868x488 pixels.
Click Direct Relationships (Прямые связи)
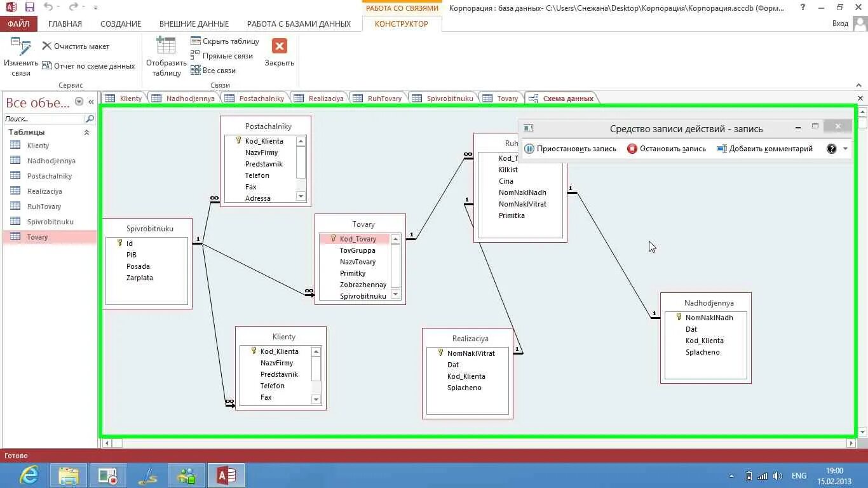coord(222,56)
